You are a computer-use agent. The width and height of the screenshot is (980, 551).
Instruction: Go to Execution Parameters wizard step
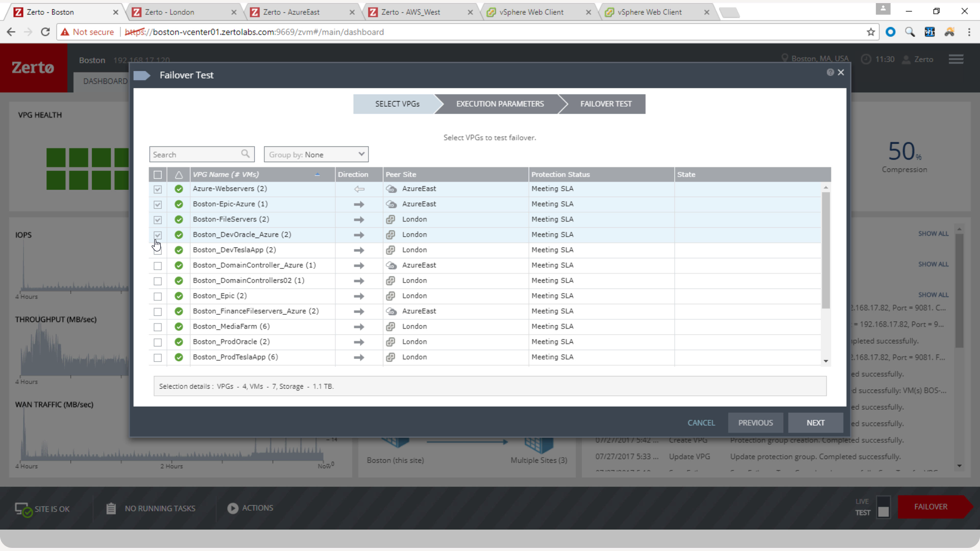point(500,104)
